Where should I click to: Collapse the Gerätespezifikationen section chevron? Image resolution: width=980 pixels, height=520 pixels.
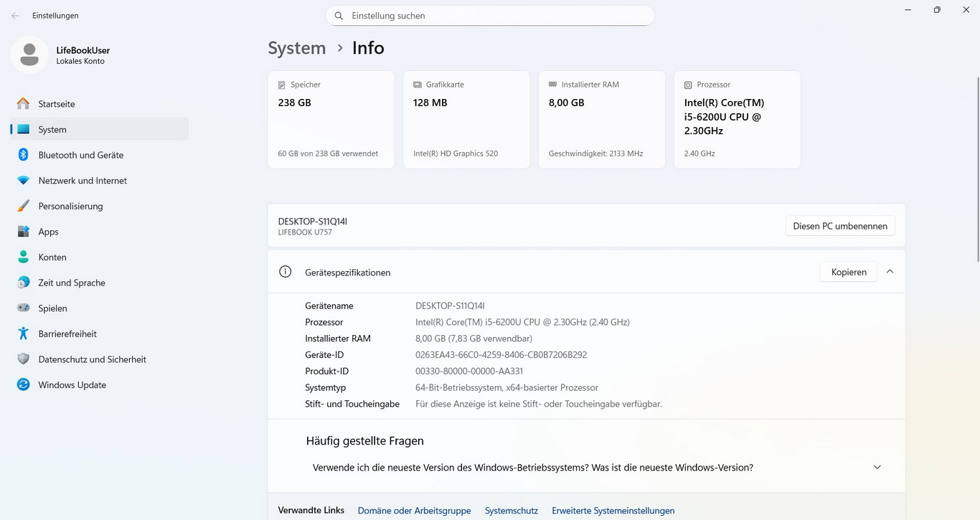click(890, 272)
